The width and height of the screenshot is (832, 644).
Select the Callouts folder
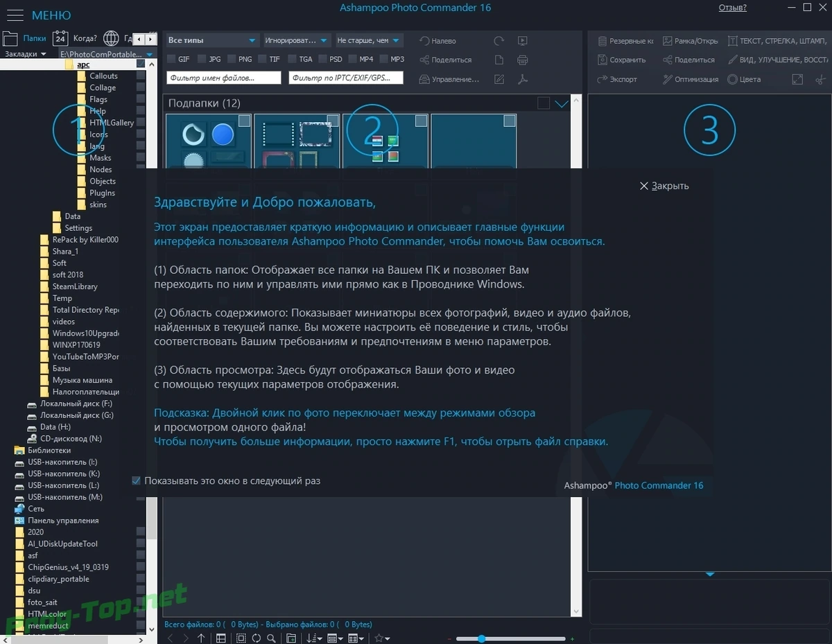[103, 76]
